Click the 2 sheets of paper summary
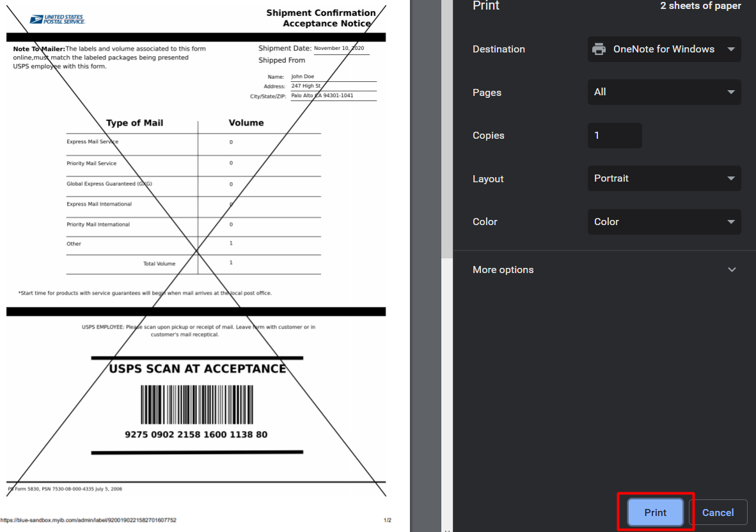 (x=700, y=6)
